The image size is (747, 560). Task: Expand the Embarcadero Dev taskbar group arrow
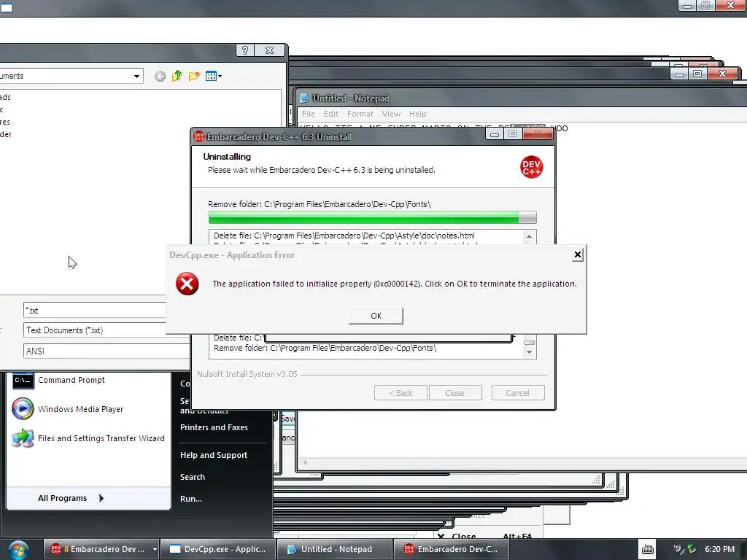(x=155, y=549)
